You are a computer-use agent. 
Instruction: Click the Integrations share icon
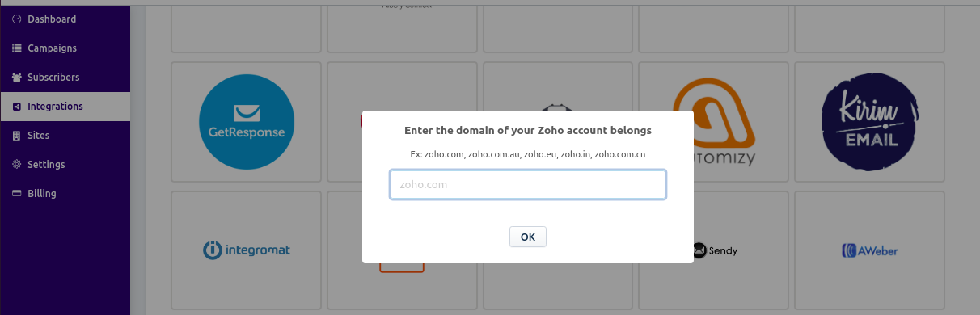[17, 107]
